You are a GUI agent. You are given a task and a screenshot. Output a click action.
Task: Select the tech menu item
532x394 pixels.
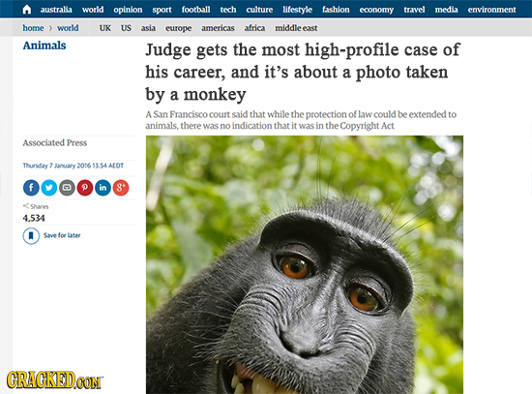click(228, 10)
